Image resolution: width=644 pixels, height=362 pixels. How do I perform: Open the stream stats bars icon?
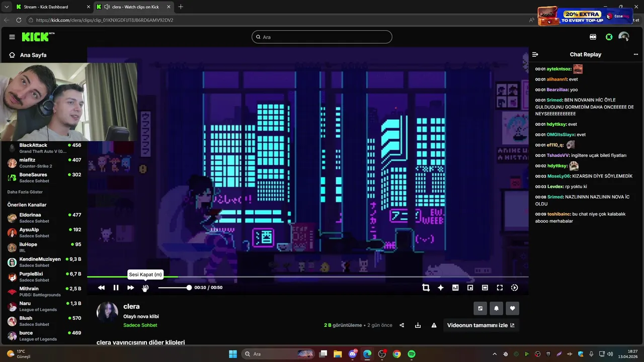[455, 288]
